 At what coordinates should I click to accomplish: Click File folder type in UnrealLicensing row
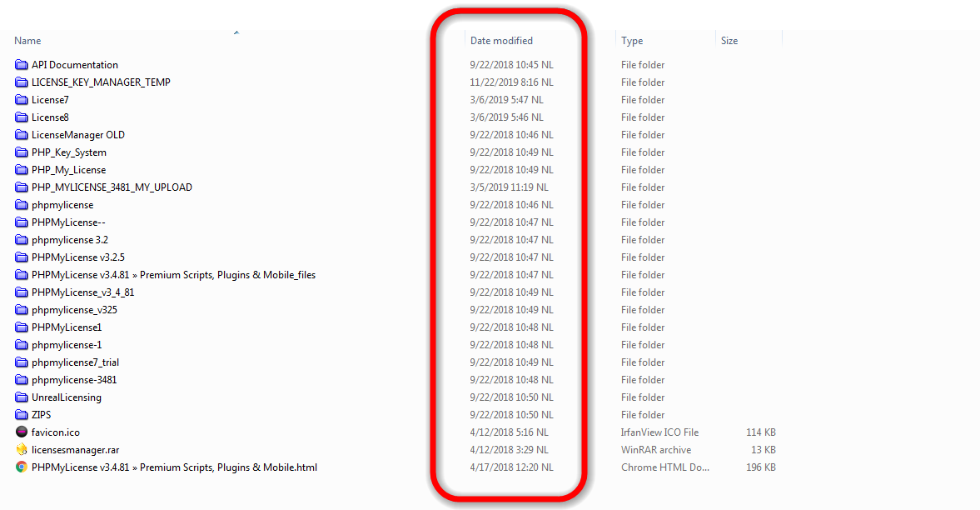[643, 397]
